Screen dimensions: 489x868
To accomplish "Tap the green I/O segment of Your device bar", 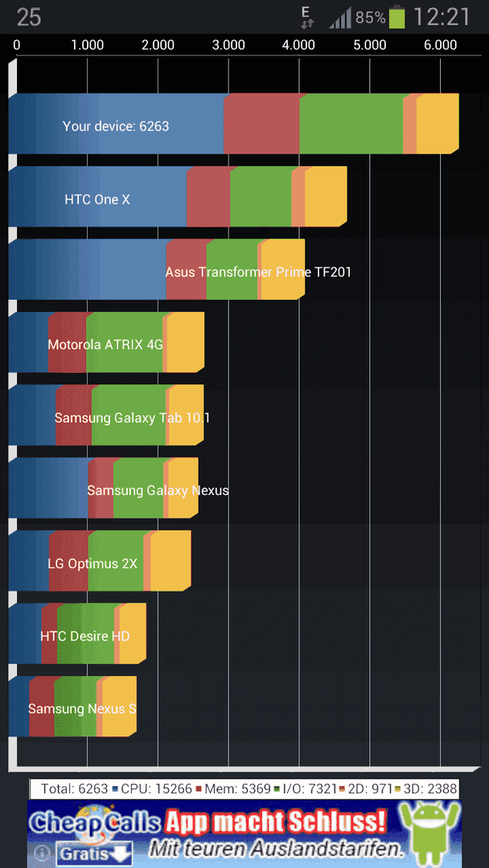I will pos(351,124).
